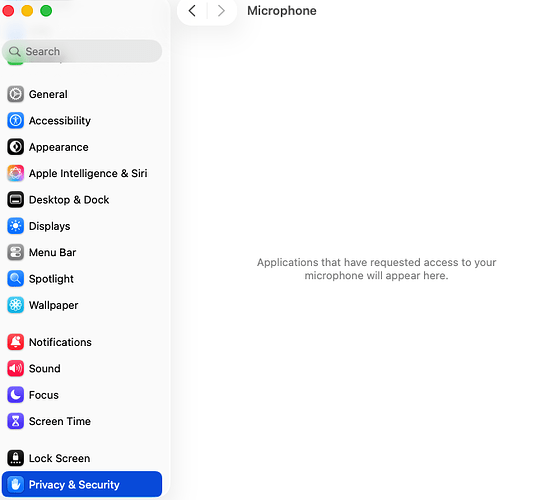This screenshot has width=550, height=500.
Task: Open the General settings icon
Action: click(15, 94)
